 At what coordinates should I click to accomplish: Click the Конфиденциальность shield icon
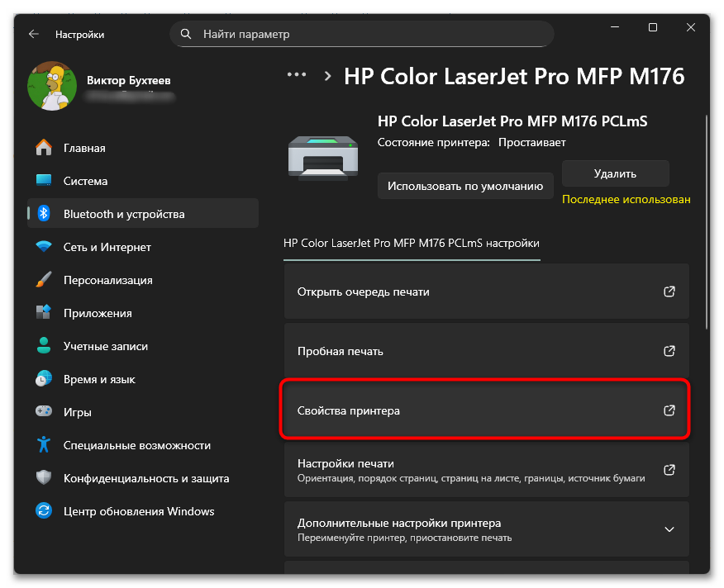coord(44,477)
